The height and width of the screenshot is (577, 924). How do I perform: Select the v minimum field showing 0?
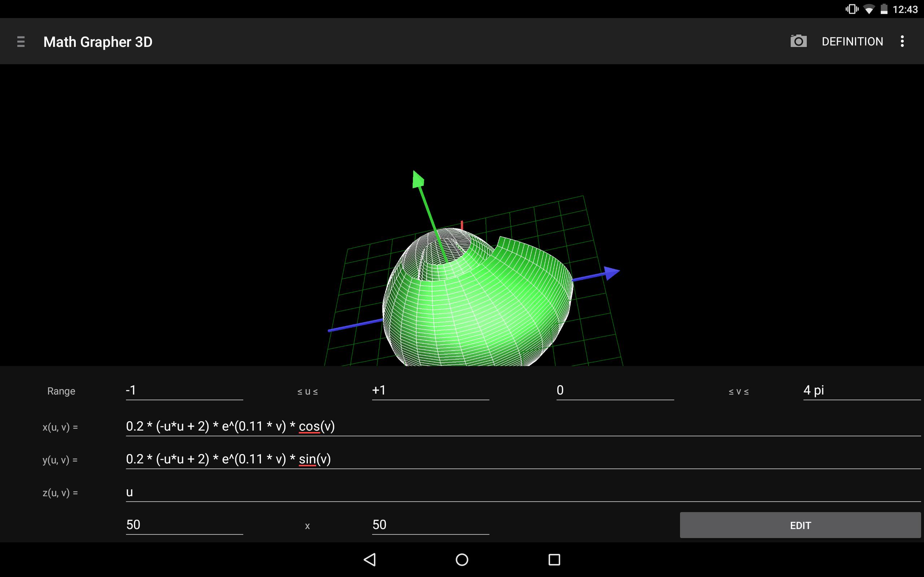615,391
